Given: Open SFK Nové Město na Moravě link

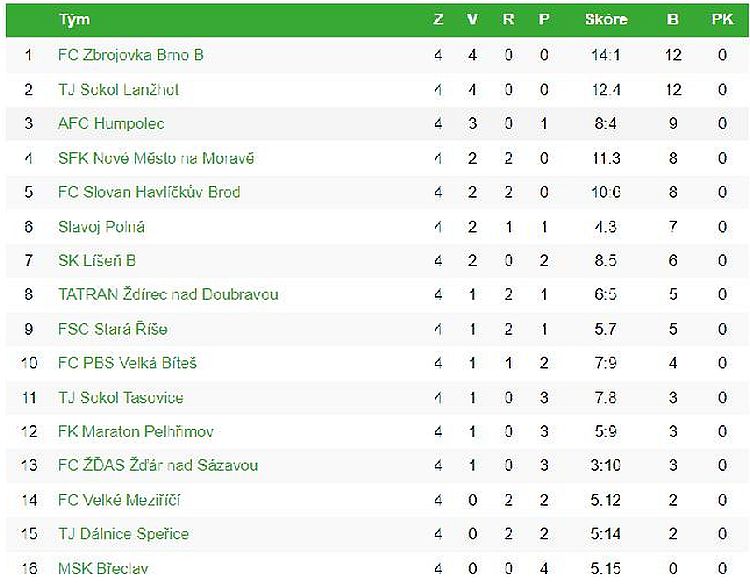Looking at the screenshot, I should click(x=156, y=158).
